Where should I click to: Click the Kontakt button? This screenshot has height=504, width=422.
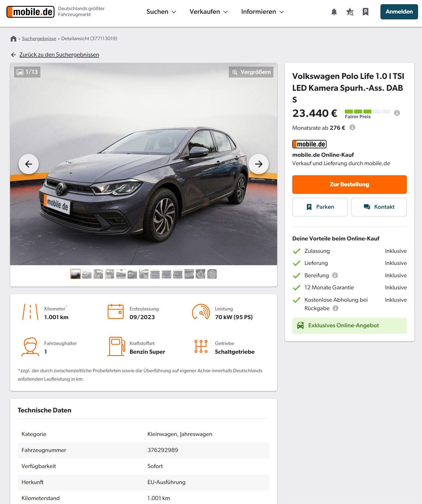click(x=379, y=207)
